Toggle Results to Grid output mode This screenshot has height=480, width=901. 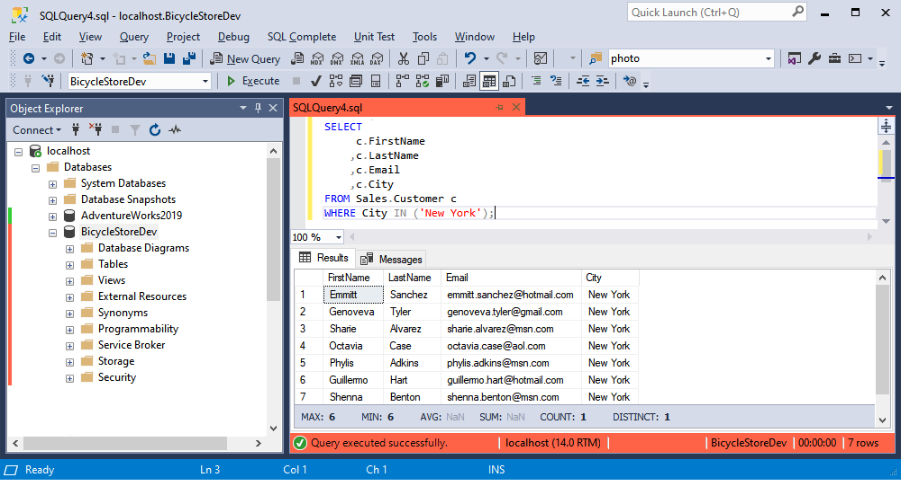(490, 81)
